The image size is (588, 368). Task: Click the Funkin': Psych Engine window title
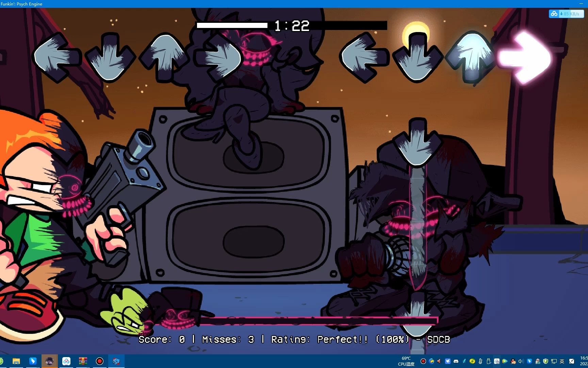pos(21,4)
